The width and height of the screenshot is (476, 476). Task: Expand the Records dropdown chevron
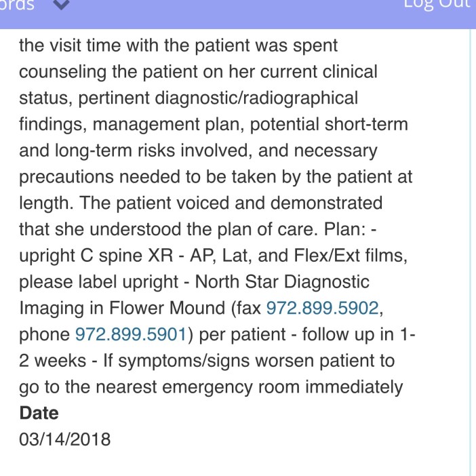point(61,5)
